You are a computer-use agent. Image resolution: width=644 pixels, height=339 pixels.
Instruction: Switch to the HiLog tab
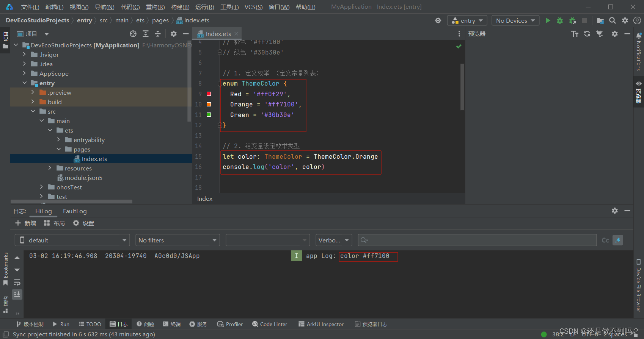pyautogui.click(x=44, y=211)
